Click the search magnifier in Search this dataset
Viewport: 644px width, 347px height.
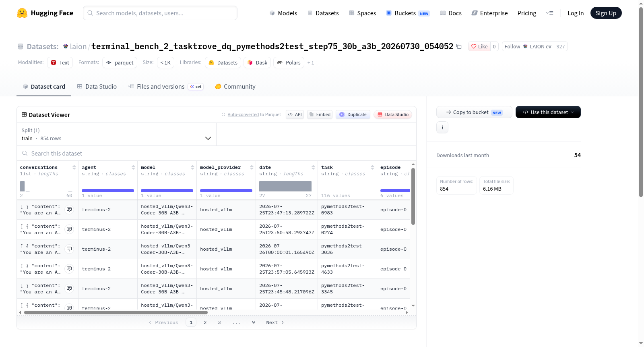(25, 153)
